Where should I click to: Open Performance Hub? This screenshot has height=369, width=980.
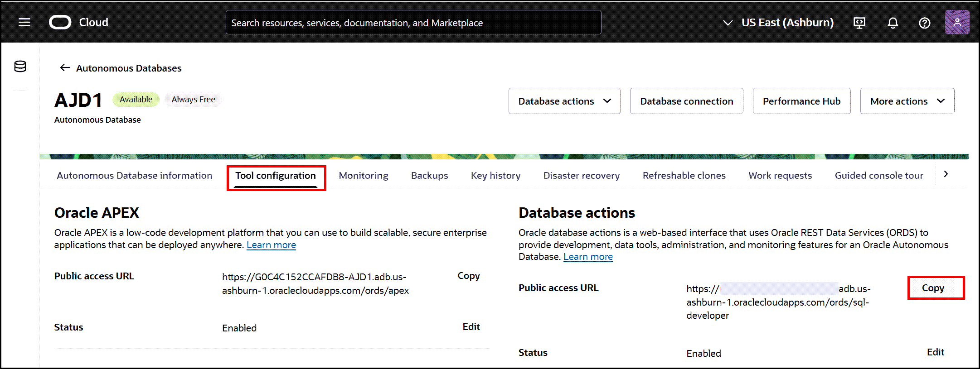pyautogui.click(x=802, y=101)
